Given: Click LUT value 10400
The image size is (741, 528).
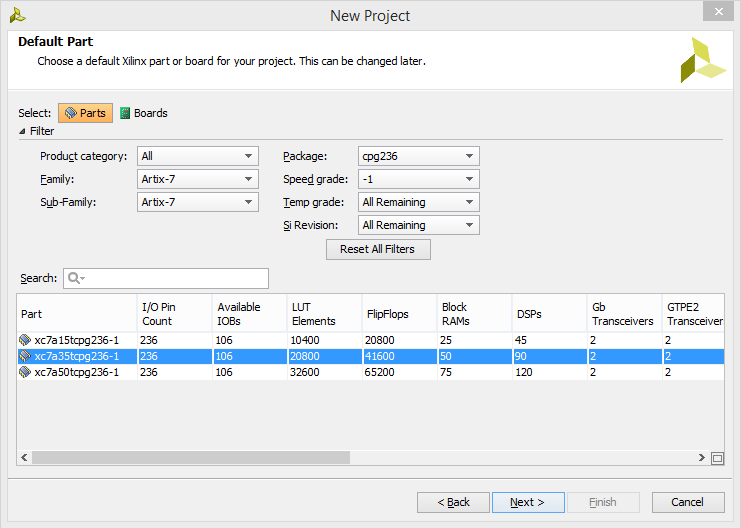Looking at the screenshot, I should pyautogui.click(x=305, y=340).
